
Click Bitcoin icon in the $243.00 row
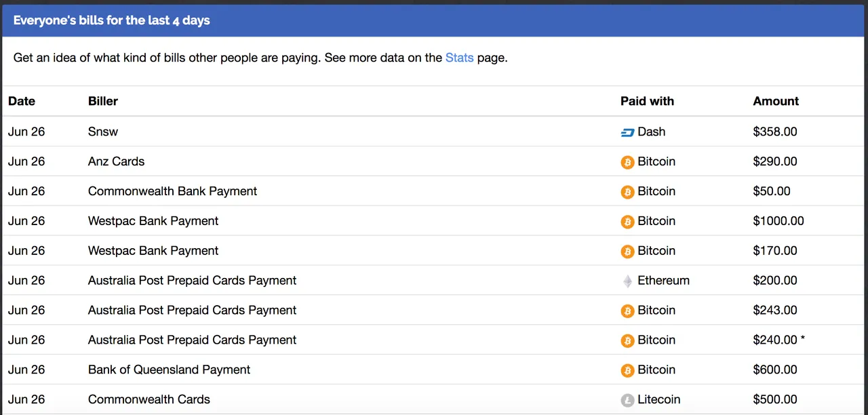(x=627, y=311)
